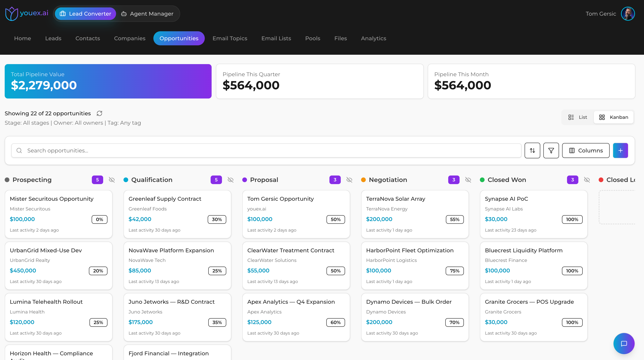Open the Email Lists tab

click(276, 38)
